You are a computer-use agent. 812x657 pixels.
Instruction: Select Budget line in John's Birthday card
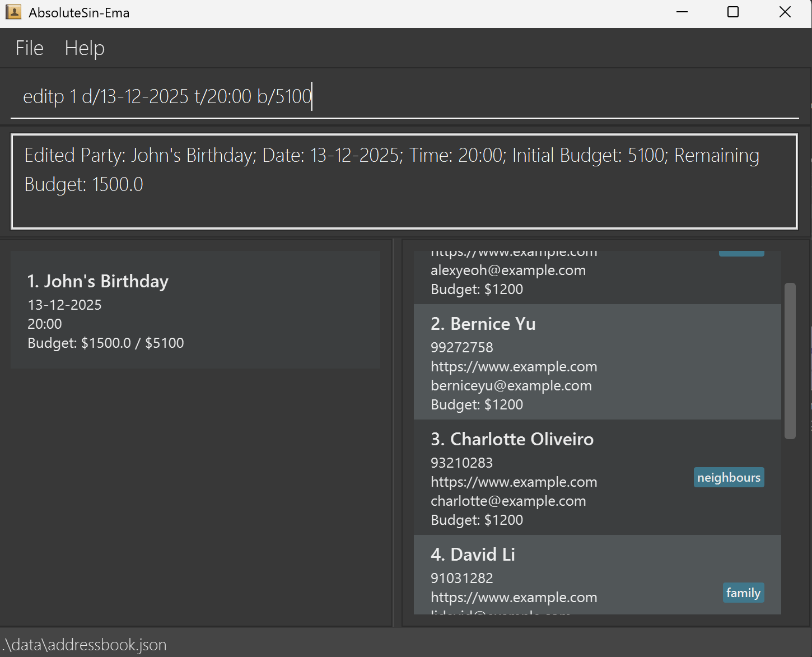105,343
